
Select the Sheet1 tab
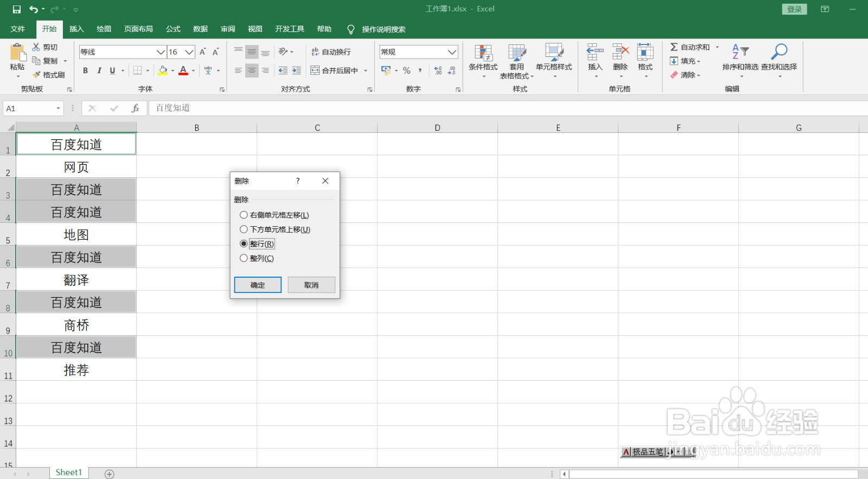69,472
